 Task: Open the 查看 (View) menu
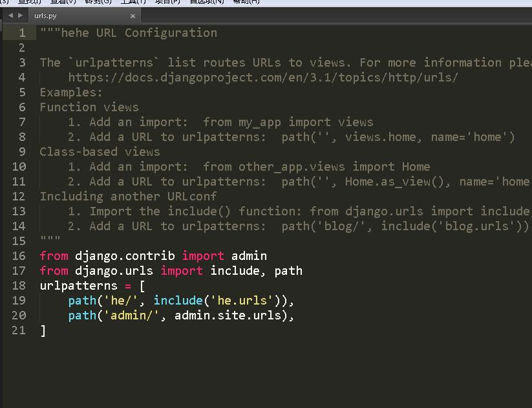[x=63, y=2]
